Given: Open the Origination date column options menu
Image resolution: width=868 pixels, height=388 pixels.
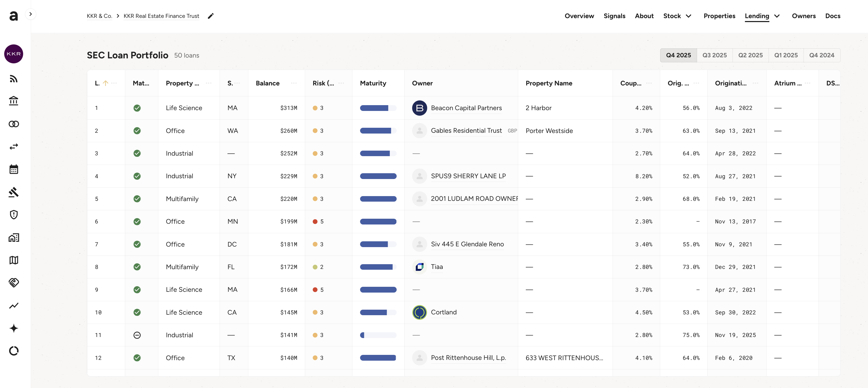Looking at the screenshot, I should 755,83.
